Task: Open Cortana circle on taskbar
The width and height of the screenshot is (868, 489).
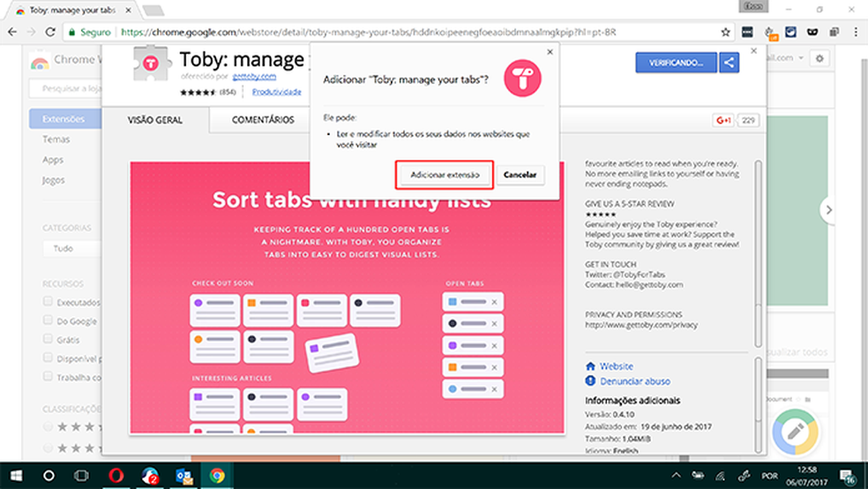Action: (49, 476)
